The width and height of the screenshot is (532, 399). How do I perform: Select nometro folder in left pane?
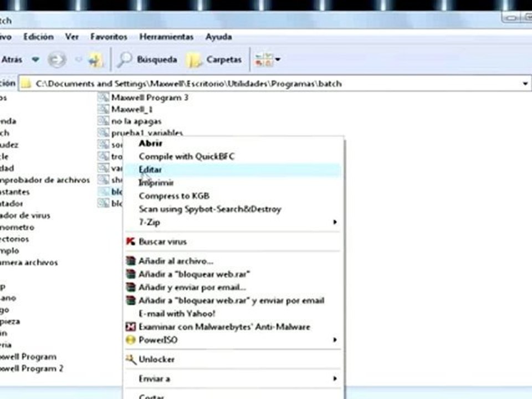[17, 227]
